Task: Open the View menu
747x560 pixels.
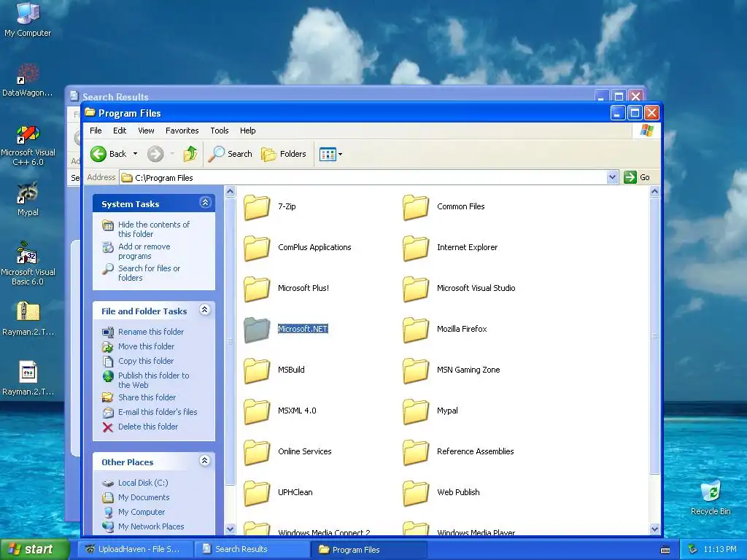Action: coord(146,131)
